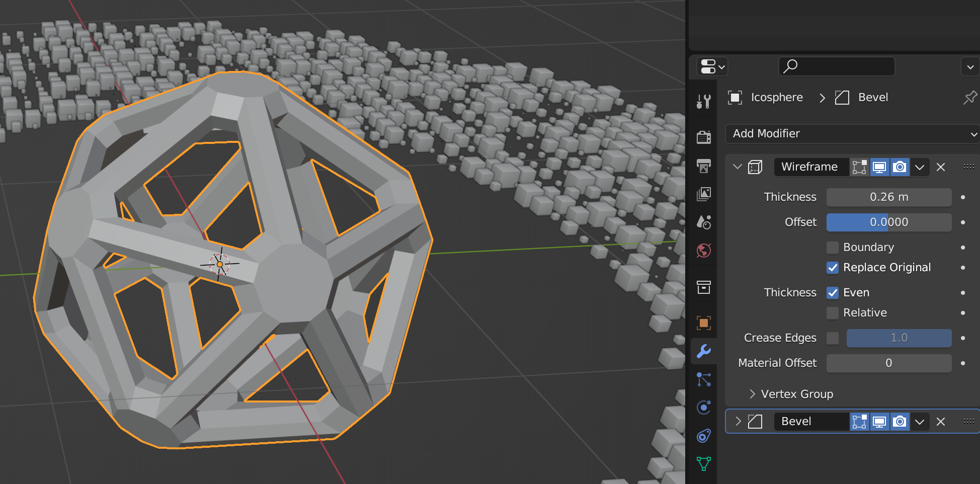
Task: Toggle Bevel modifier viewport visibility
Action: (x=879, y=422)
